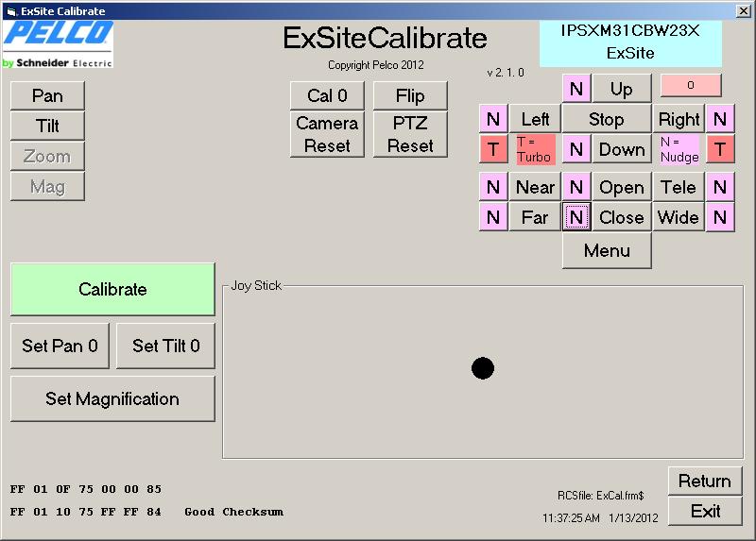Click the black joystick dot
Viewport: 756px width, 541px height.
tap(483, 368)
